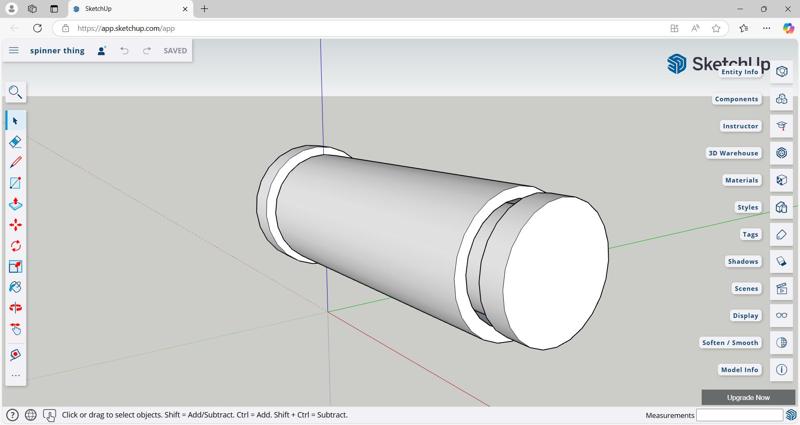The width and height of the screenshot is (800, 425).
Task: Click the browser address bar URL
Action: (126, 28)
